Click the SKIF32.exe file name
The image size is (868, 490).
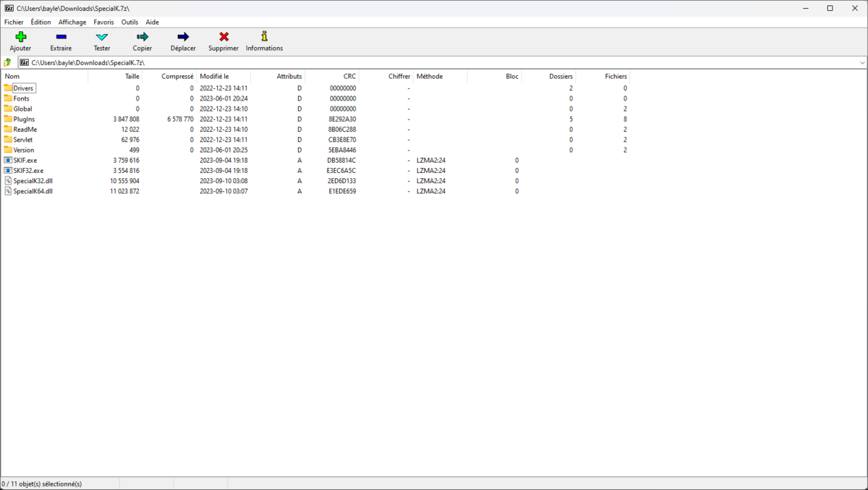pos(28,170)
